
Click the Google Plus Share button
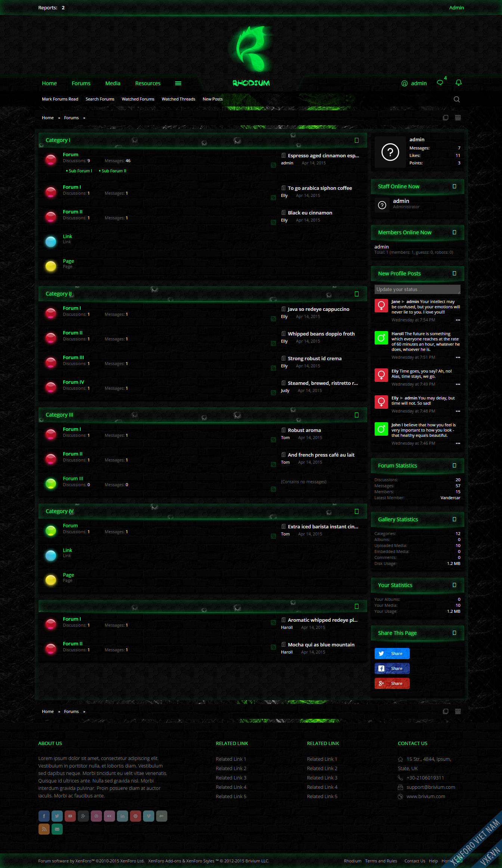392,683
